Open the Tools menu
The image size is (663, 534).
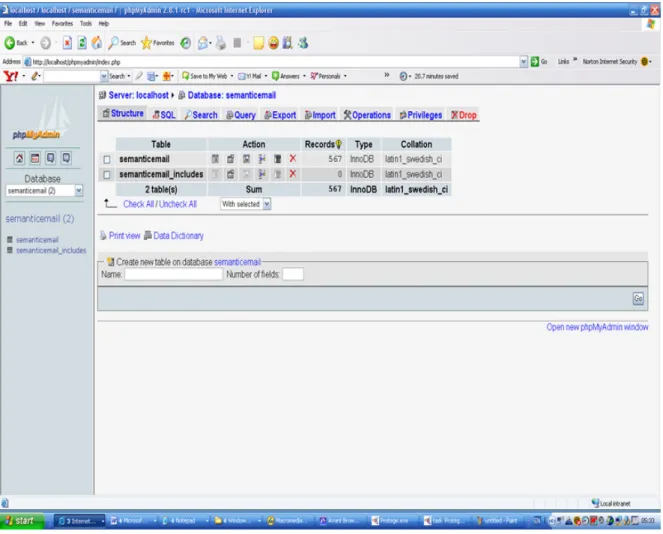86,24
